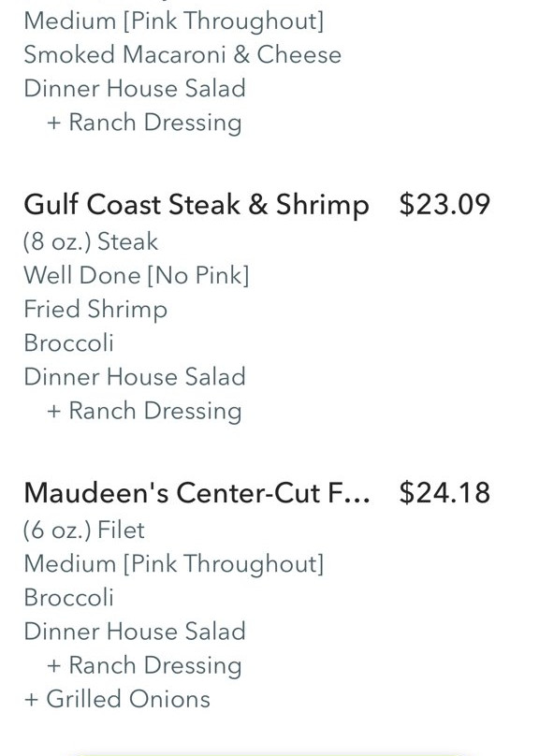The height and width of the screenshot is (756, 539).
Task: Tap Dinner House Salad under Gulf Coast Steak
Action: 135,376
